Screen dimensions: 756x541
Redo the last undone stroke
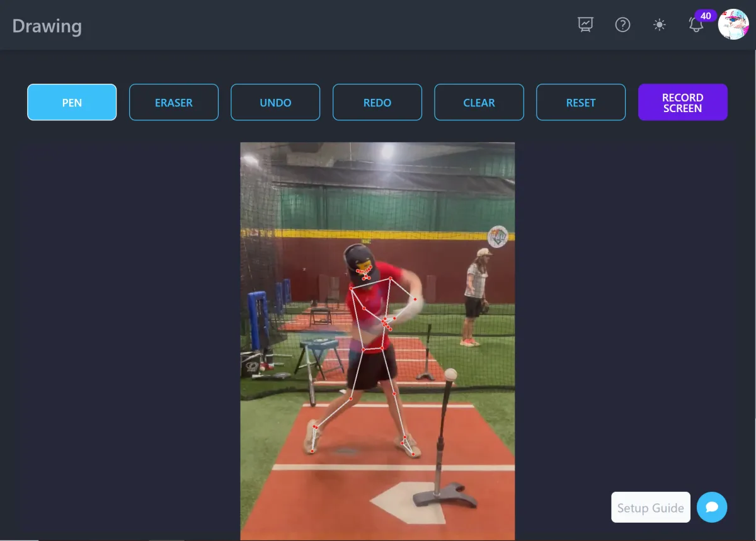click(377, 102)
